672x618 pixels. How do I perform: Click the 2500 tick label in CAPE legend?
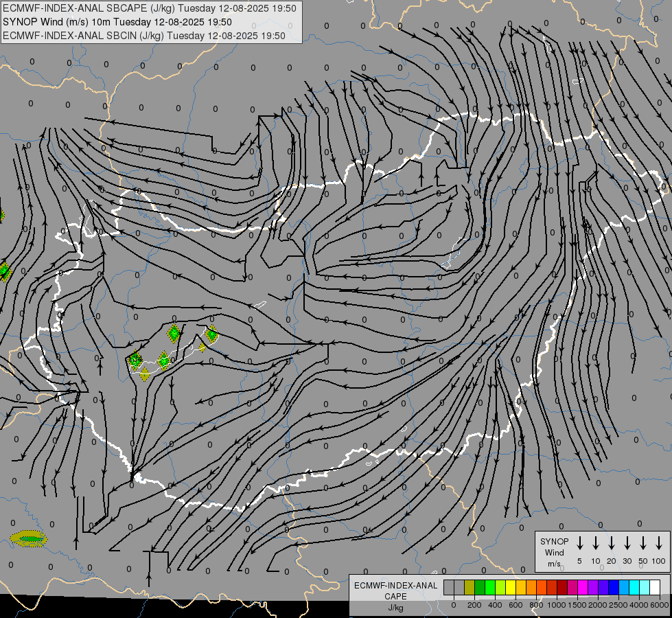coord(618,605)
